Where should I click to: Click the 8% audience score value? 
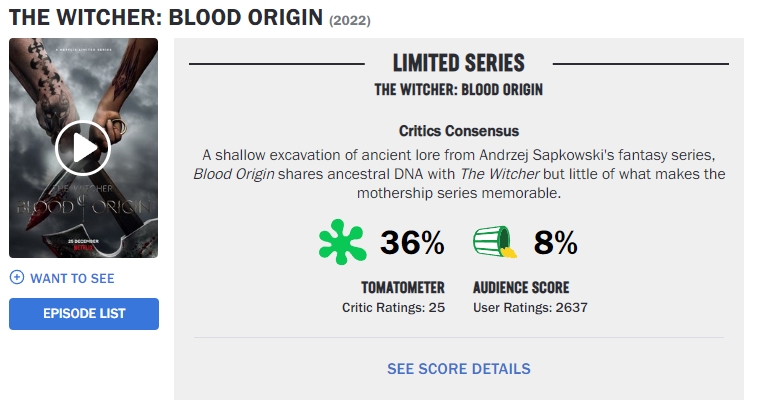pyautogui.click(x=556, y=243)
